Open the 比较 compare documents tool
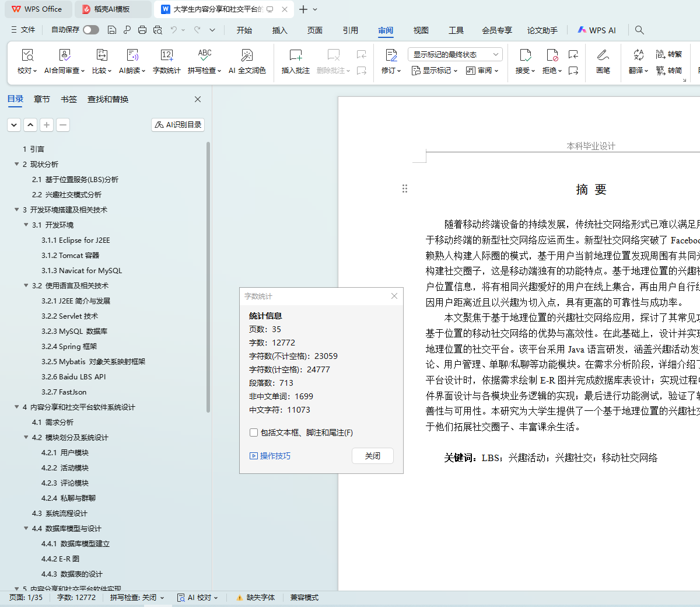Image resolution: width=700 pixels, height=607 pixels. tap(101, 55)
